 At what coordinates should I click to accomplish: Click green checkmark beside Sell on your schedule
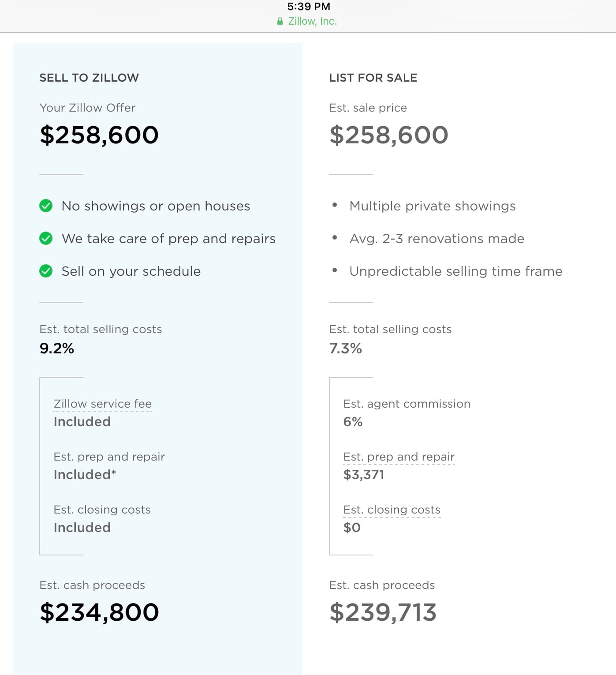coord(46,271)
